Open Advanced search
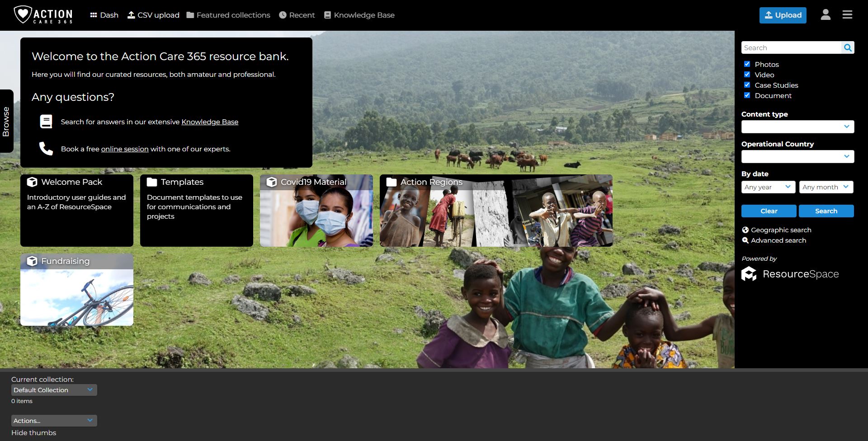 (x=778, y=240)
